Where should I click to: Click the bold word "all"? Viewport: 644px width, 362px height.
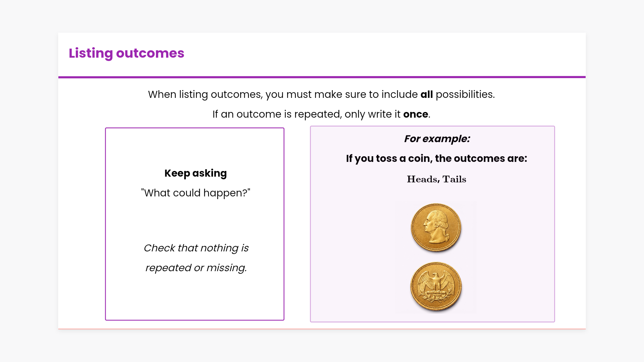point(426,95)
